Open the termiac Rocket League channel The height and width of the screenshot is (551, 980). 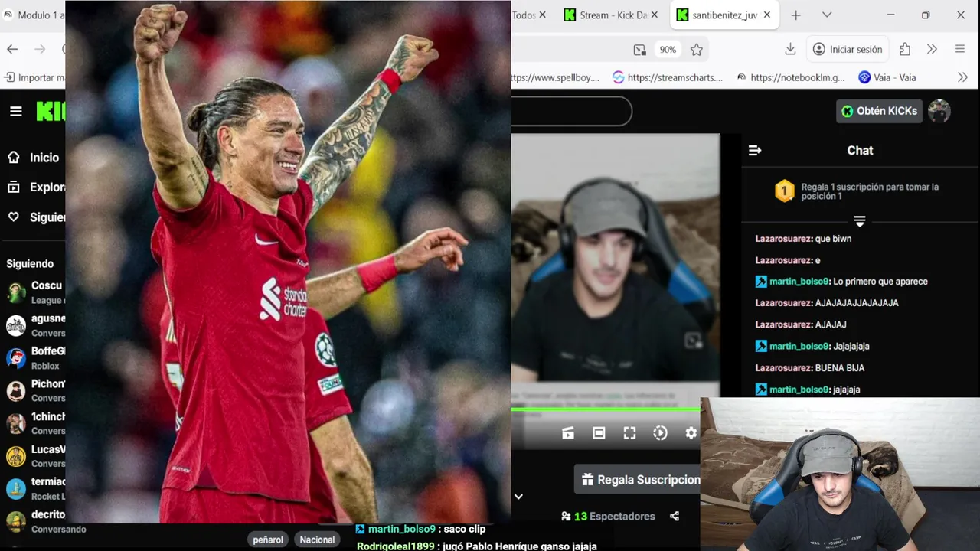(x=34, y=488)
